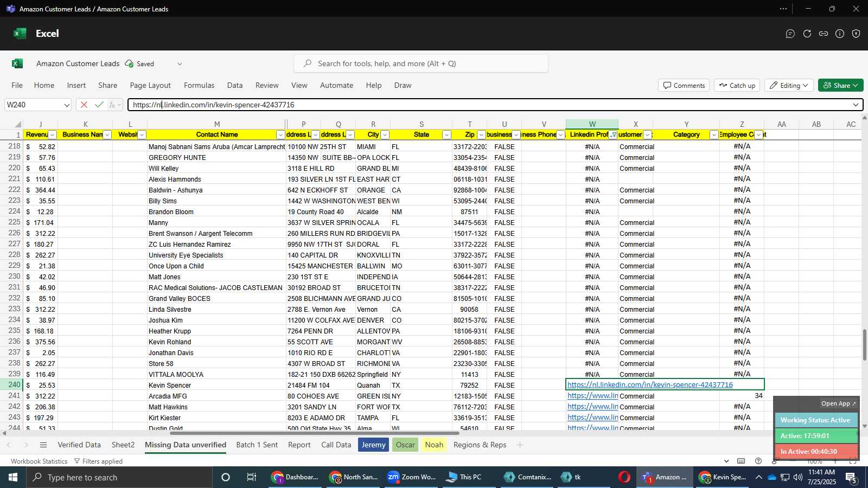The height and width of the screenshot is (488, 868).
Task: Open the Category column filter dropdown
Action: pyautogui.click(x=714, y=135)
